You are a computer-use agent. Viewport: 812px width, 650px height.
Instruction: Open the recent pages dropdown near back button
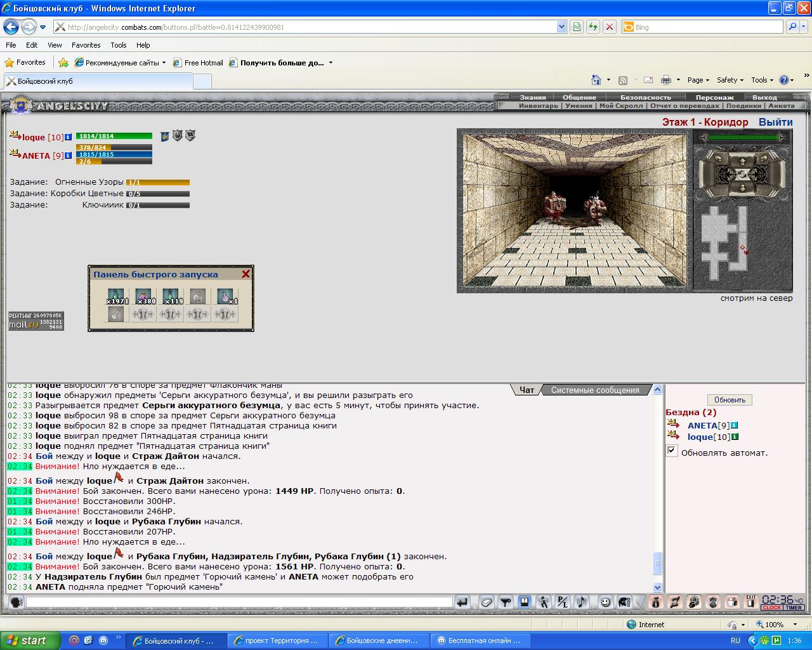[x=43, y=27]
